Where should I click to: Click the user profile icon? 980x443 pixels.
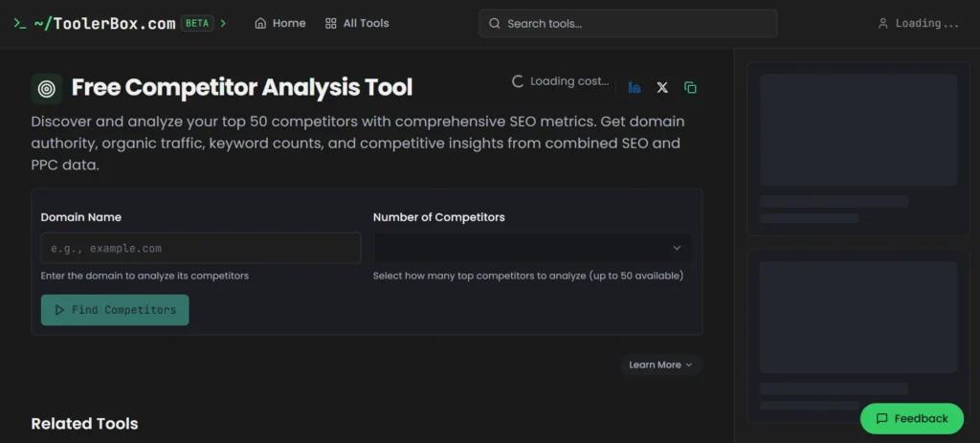882,24
